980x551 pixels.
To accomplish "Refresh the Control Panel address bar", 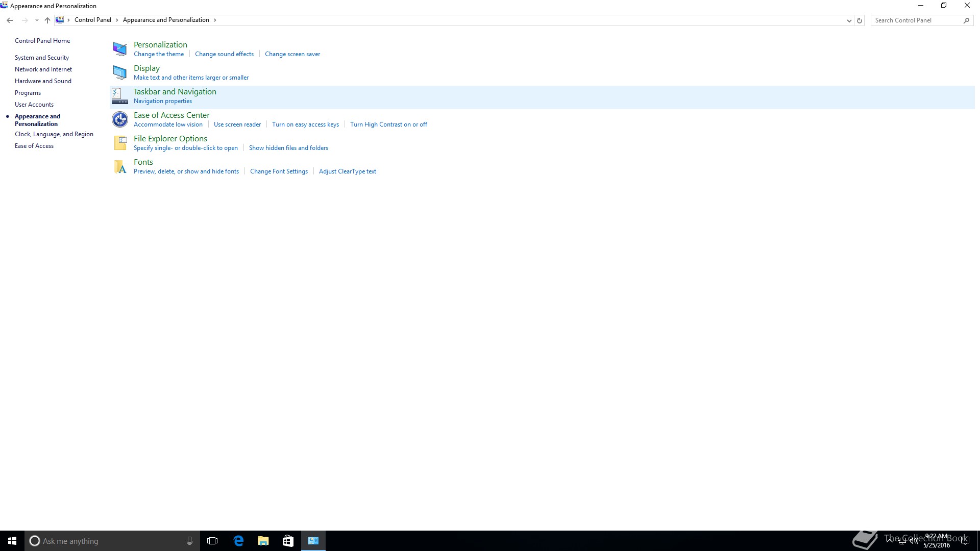I will [860, 20].
